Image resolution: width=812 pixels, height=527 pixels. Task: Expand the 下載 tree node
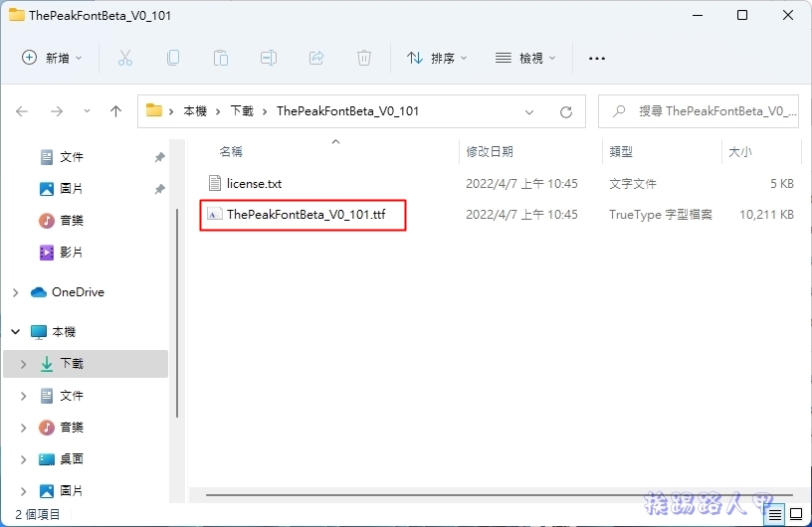(x=23, y=364)
